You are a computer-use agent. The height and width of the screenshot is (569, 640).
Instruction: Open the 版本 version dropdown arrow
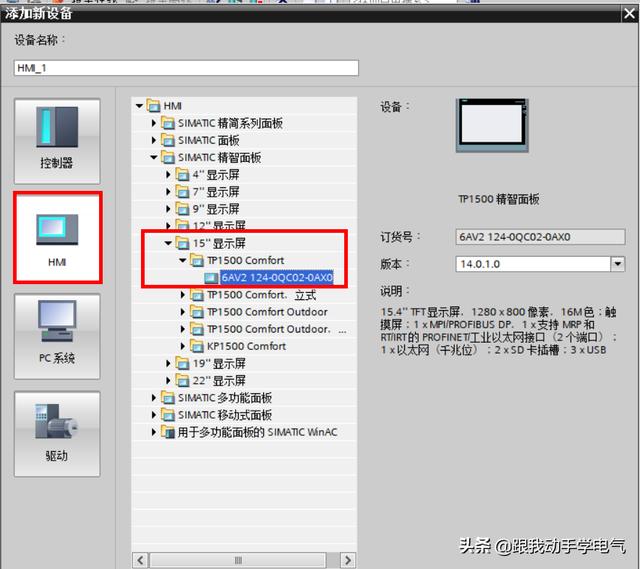(618, 264)
